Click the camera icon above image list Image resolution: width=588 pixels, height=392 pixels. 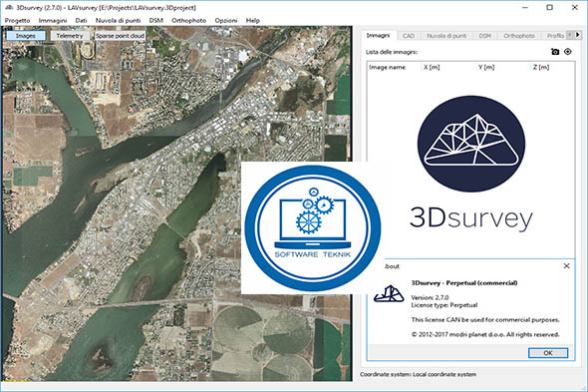(555, 52)
